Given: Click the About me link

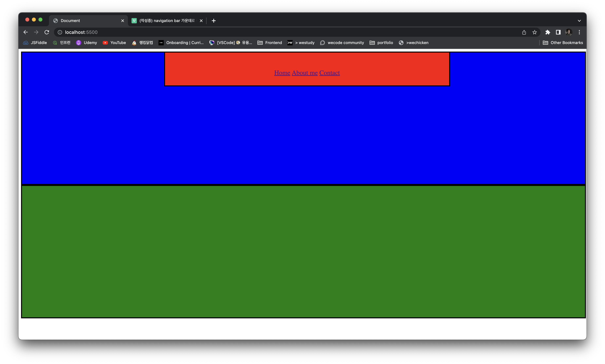Looking at the screenshot, I should point(305,73).
